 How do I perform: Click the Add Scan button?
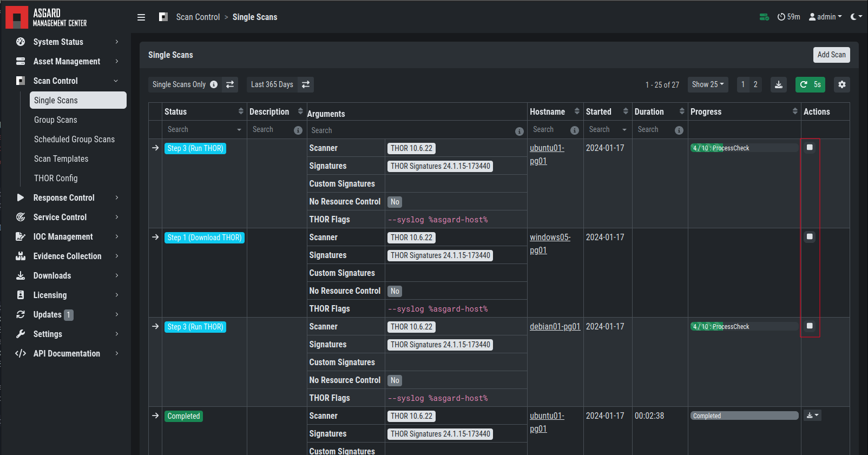click(831, 55)
